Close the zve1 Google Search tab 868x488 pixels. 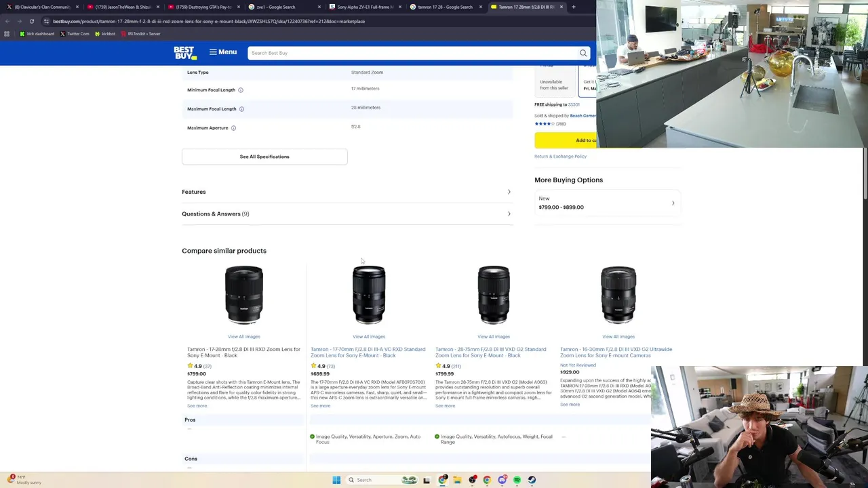(x=319, y=7)
